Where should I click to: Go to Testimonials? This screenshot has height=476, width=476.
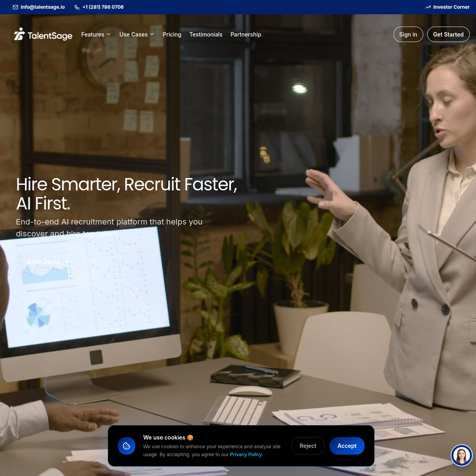[x=206, y=35]
